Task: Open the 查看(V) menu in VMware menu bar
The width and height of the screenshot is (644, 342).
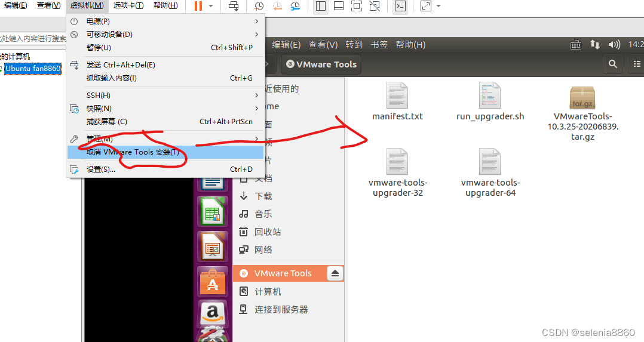Action: 48,5
